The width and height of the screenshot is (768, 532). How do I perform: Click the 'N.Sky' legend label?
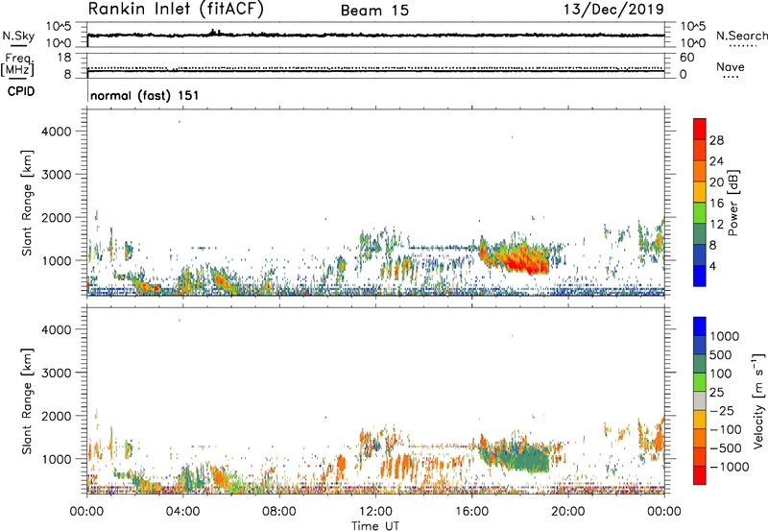[x=18, y=36]
